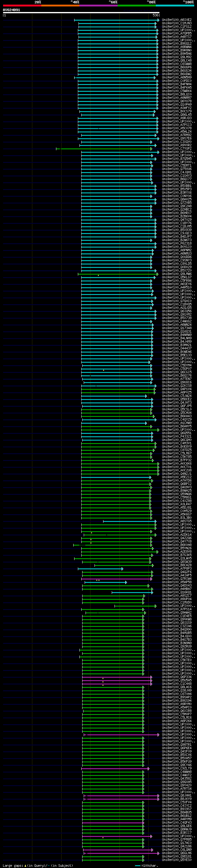Select hit label UniRef100_Q7PM85
The width and height of the screenshot is (197, 868).
(x=177, y=839)
